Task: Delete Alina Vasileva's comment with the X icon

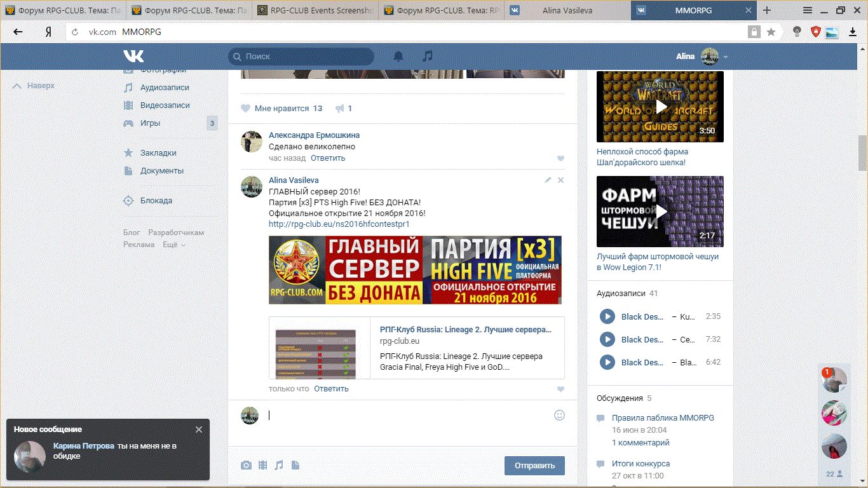Action: 560,180
